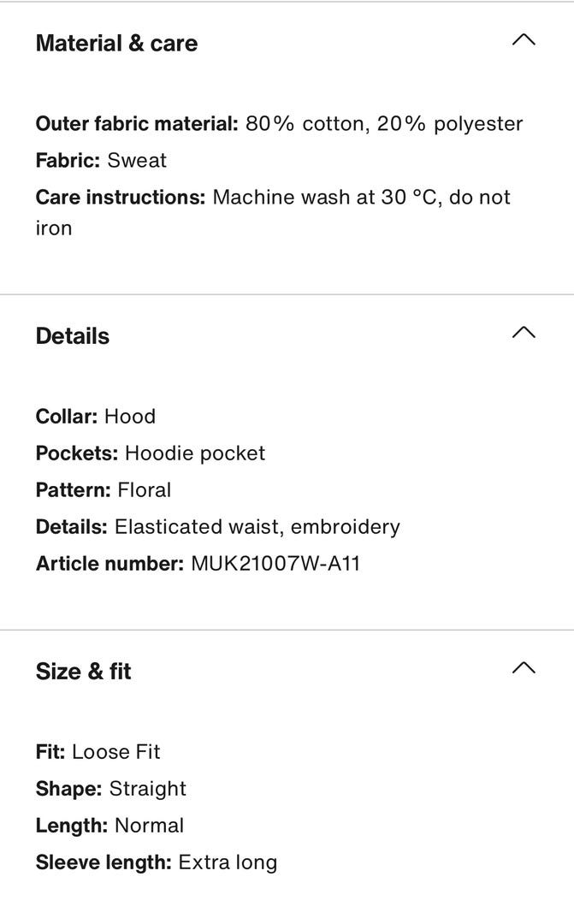Click the Fabric: Sweat line

click(101, 161)
